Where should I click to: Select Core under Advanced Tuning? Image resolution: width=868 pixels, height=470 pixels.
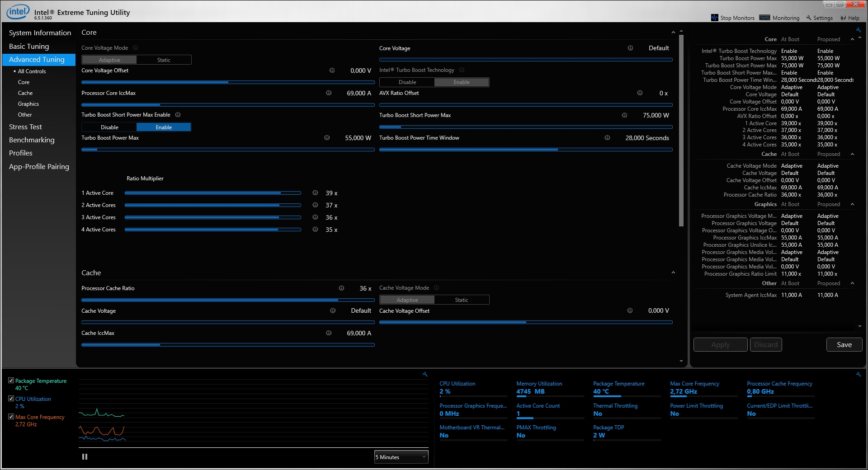(x=24, y=82)
